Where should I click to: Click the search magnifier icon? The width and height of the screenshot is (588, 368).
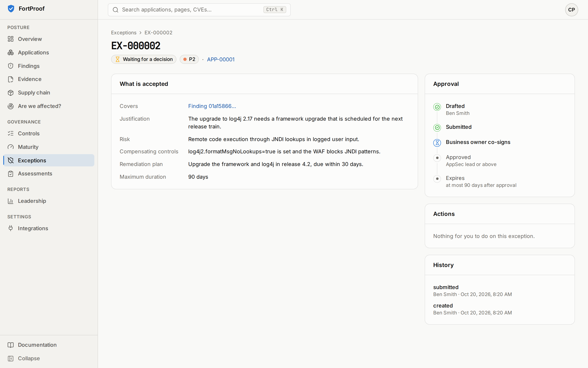click(x=116, y=10)
